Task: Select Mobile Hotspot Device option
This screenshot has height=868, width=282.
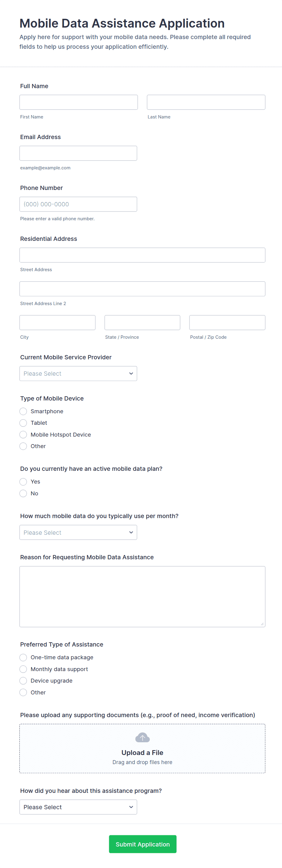Action: coord(23,435)
